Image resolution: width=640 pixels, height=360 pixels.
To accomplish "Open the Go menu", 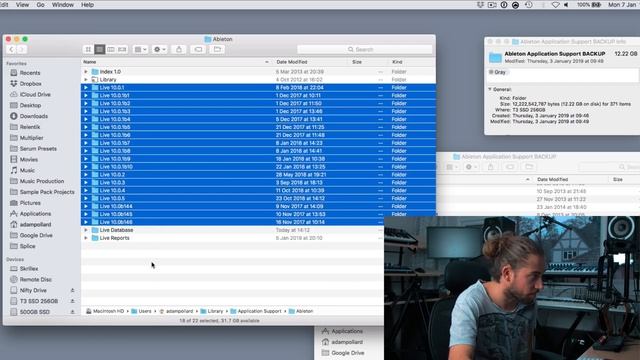I will [x=40, y=5].
